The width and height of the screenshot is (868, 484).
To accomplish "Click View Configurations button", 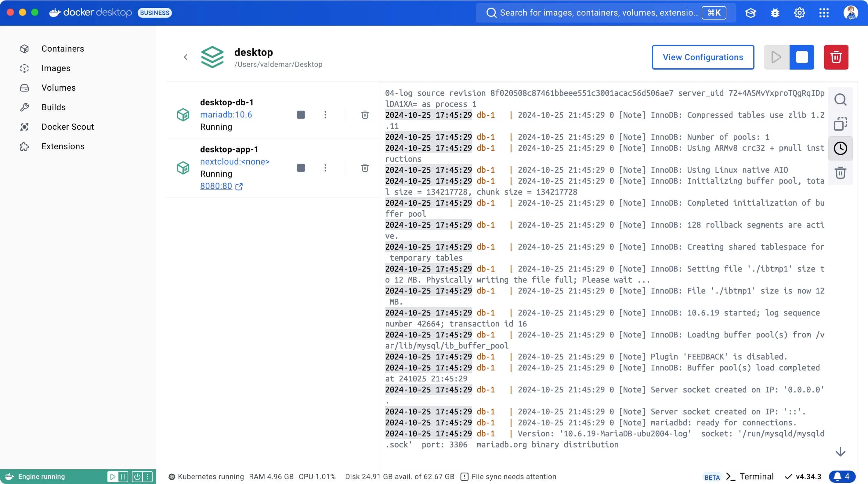I will (x=703, y=57).
